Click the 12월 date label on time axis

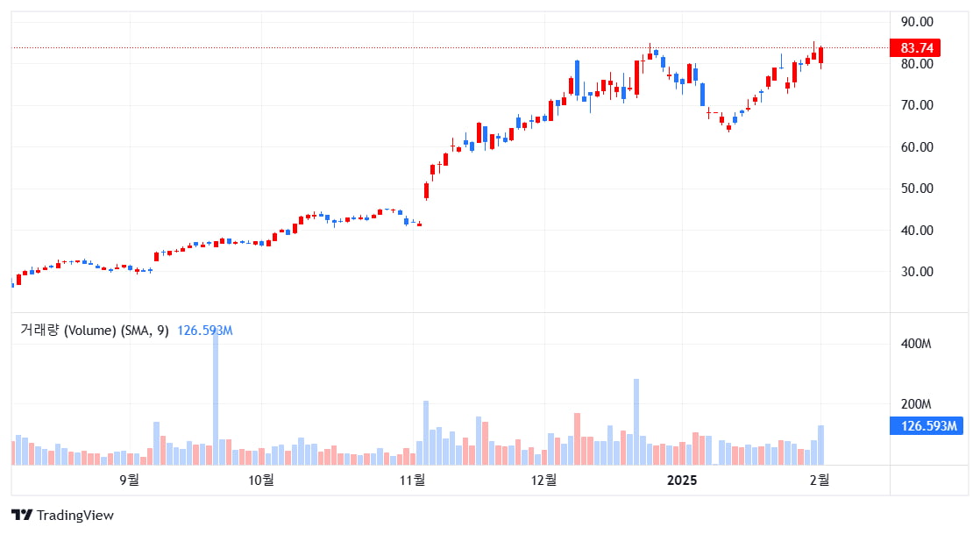543,481
